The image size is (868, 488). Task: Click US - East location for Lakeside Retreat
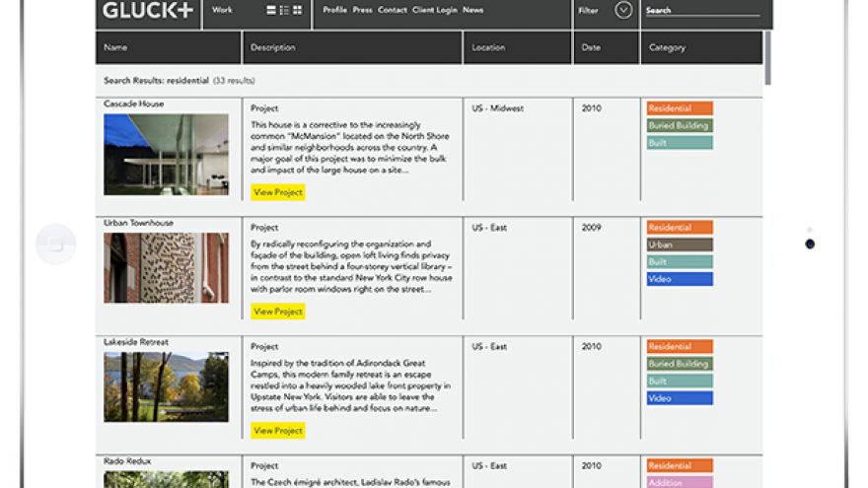pos(489,346)
